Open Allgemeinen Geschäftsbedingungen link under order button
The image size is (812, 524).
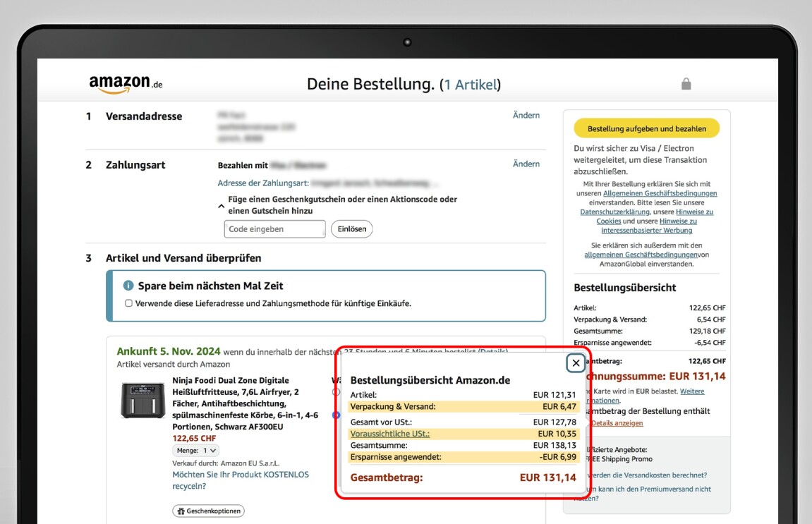660,193
